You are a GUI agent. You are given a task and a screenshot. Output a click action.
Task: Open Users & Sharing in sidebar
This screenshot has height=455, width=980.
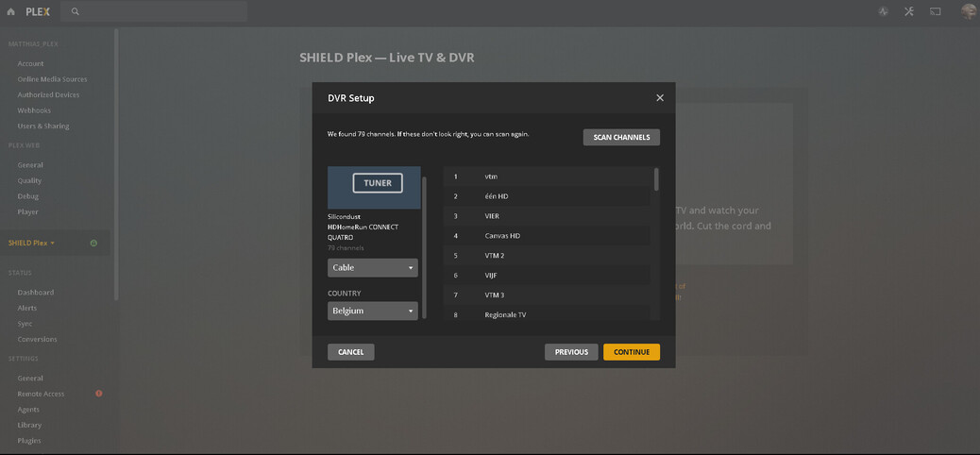[x=43, y=126]
